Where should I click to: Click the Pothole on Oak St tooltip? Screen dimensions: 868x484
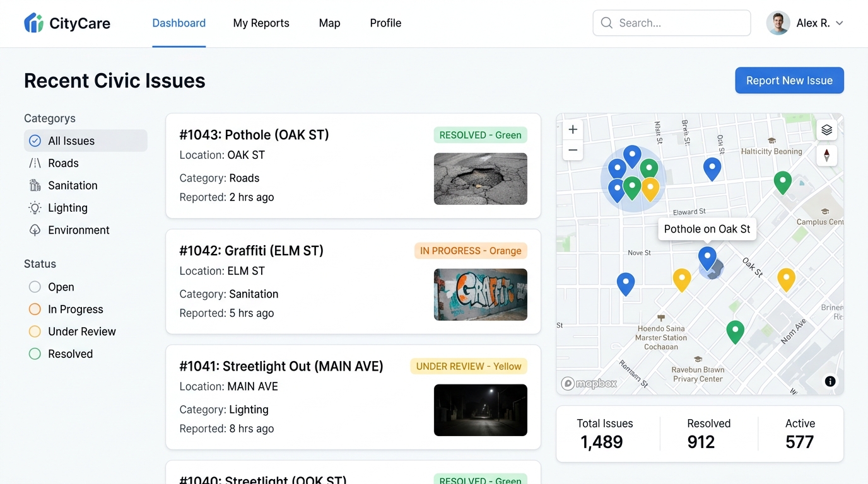(707, 229)
